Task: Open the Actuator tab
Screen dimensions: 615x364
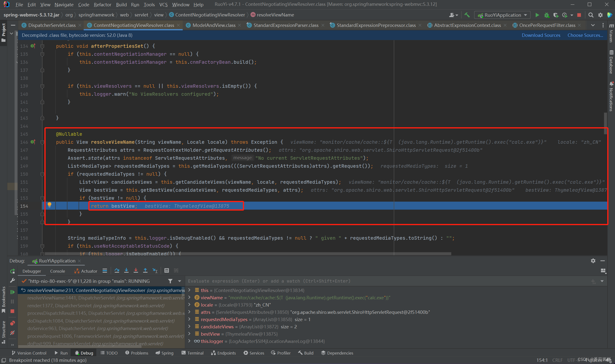Action: click(86, 271)
